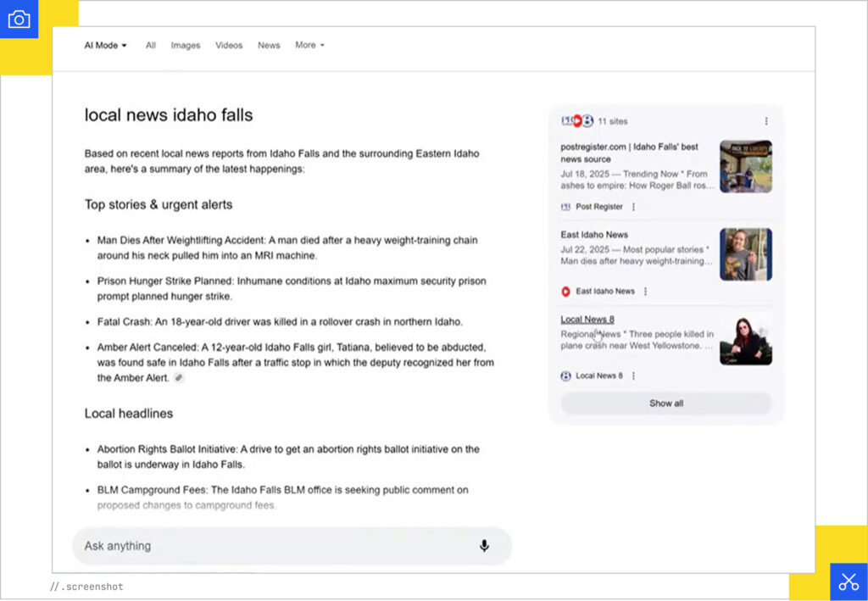
Task: Click the camera icon in the top-left corner
Action: [19, 19]
